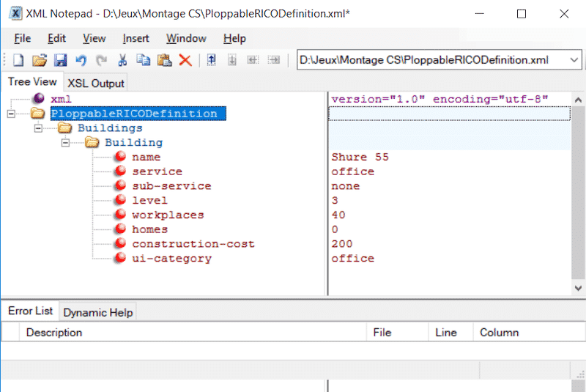This screenshot has height=392, width=586.
Task: Click the Paste clipboard icon
Action: 164,60
